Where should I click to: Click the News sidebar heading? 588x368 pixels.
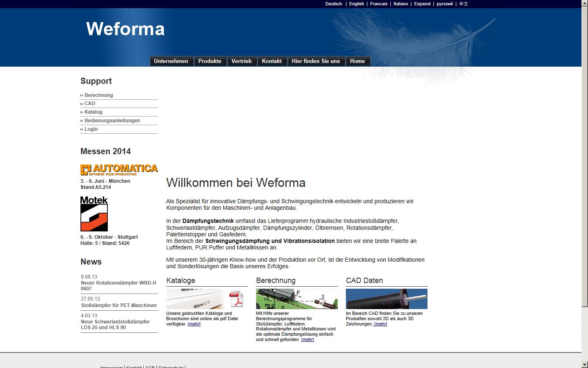(91, 262)
